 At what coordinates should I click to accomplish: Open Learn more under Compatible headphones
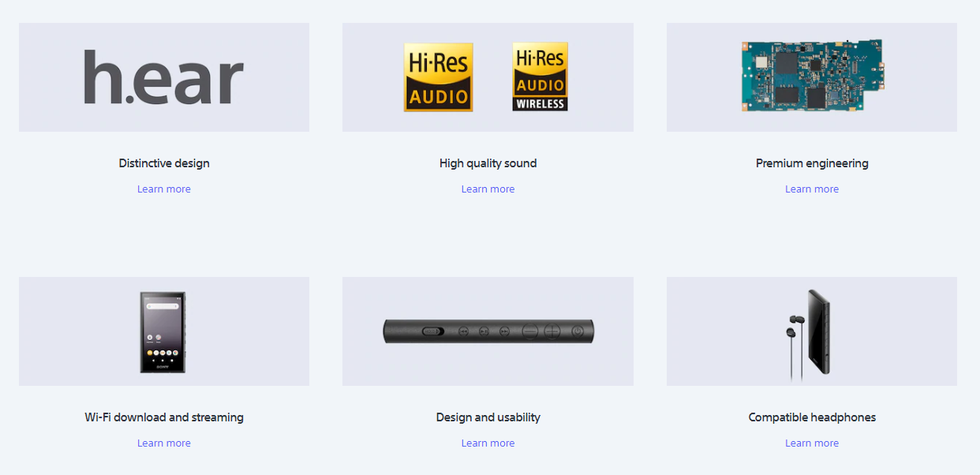coord(811,443)
